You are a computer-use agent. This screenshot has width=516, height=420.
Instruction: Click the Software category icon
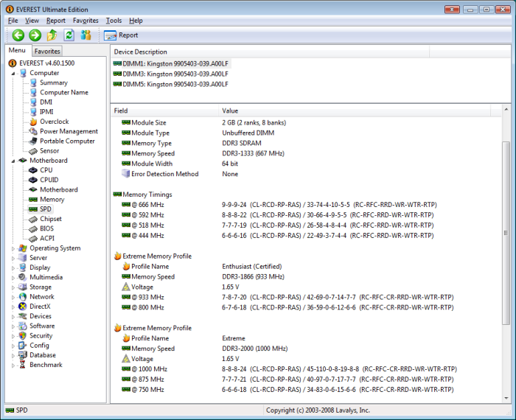22,326
